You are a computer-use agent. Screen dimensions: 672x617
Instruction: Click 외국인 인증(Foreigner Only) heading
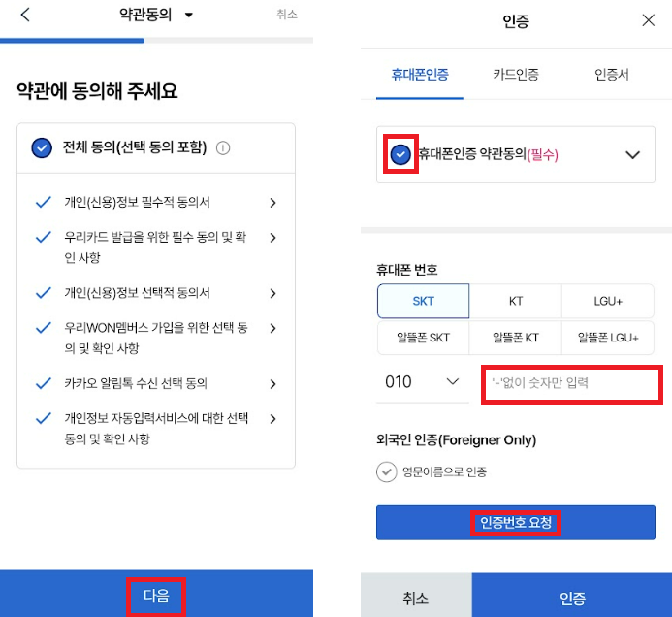[456, 439]
